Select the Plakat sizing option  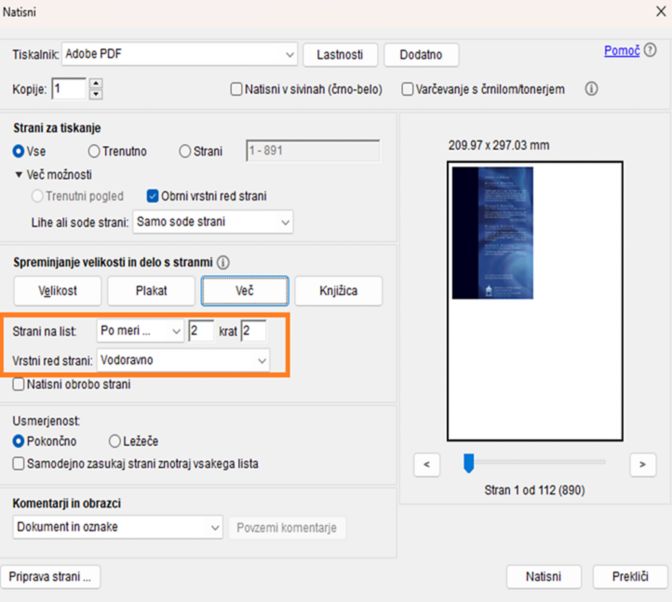pyautogui.click(x=151, y=291)
